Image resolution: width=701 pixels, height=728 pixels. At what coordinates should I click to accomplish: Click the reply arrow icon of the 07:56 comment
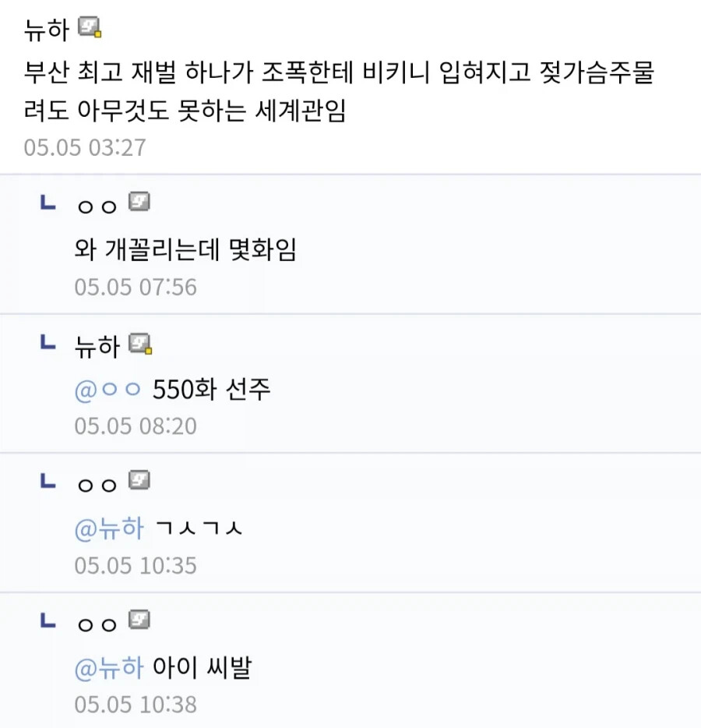tap(48, 203)
